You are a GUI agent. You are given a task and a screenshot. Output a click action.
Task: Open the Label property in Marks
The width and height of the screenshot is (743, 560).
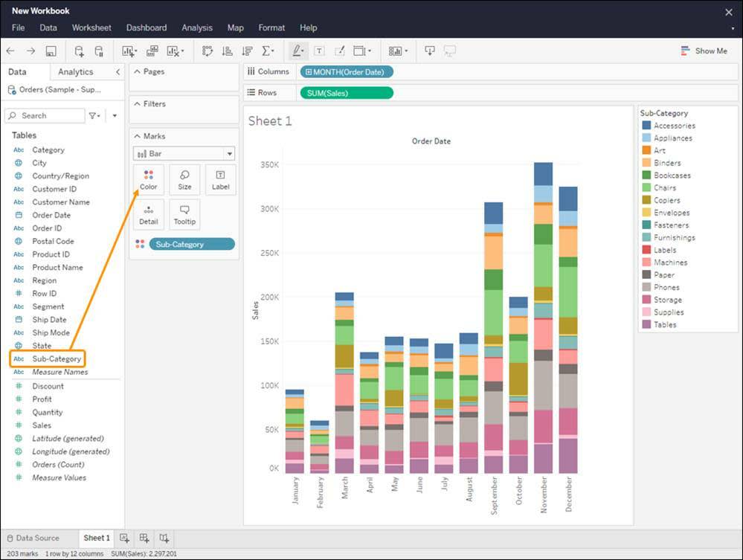click(220, 179)
